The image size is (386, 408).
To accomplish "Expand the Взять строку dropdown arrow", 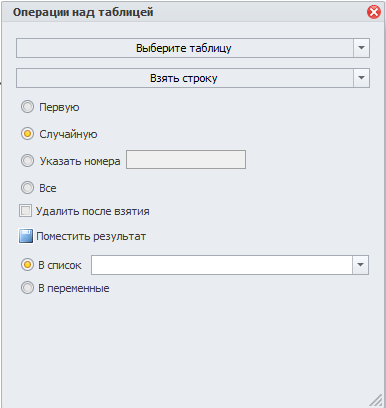I will point(361,78).
